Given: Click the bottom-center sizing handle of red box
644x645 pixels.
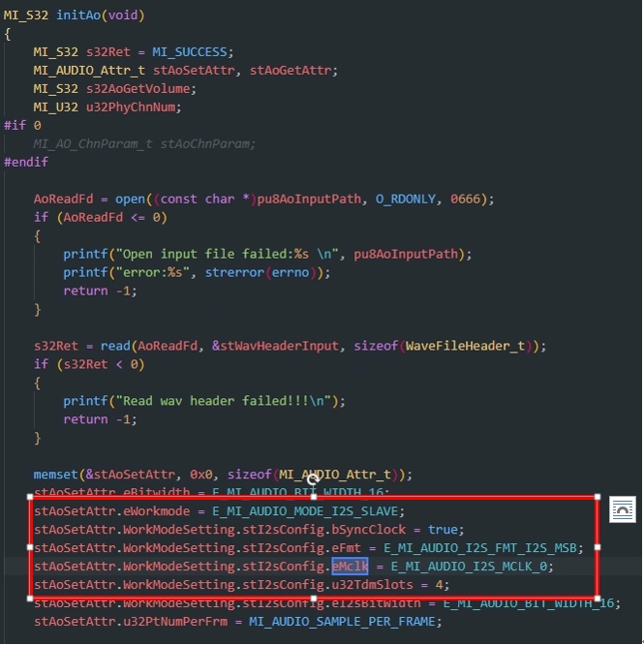Looking at the screenshot, I should coord(314,599).
